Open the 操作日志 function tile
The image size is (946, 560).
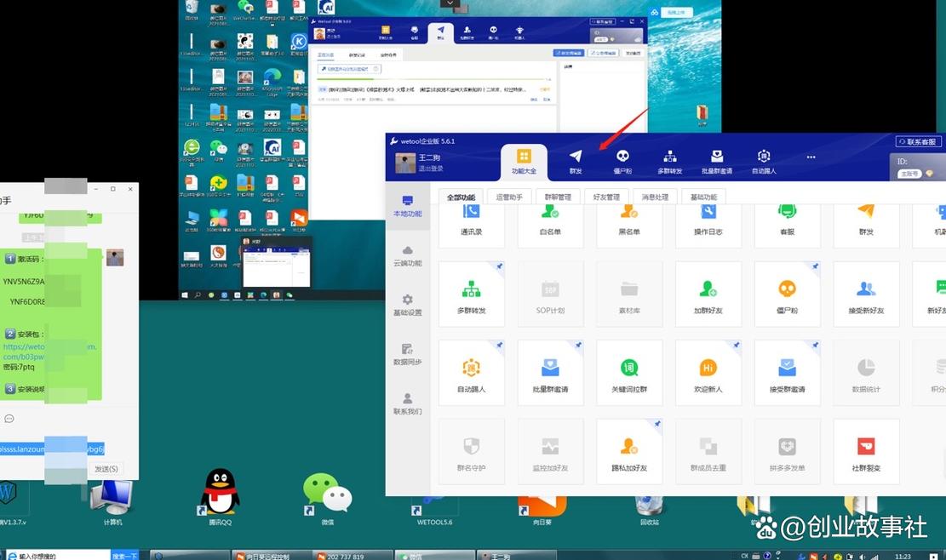[708, 225]
